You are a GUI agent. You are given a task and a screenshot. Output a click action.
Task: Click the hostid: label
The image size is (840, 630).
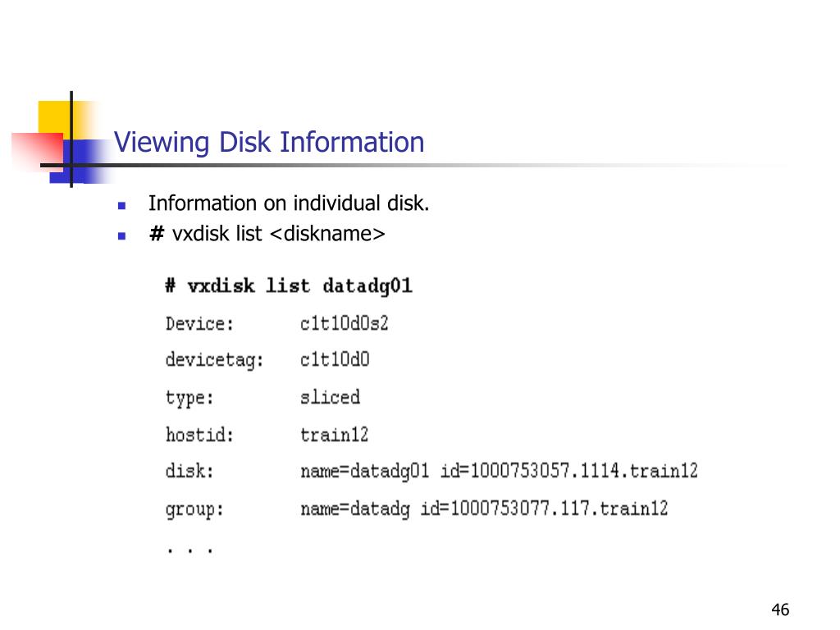click(199, 435)
